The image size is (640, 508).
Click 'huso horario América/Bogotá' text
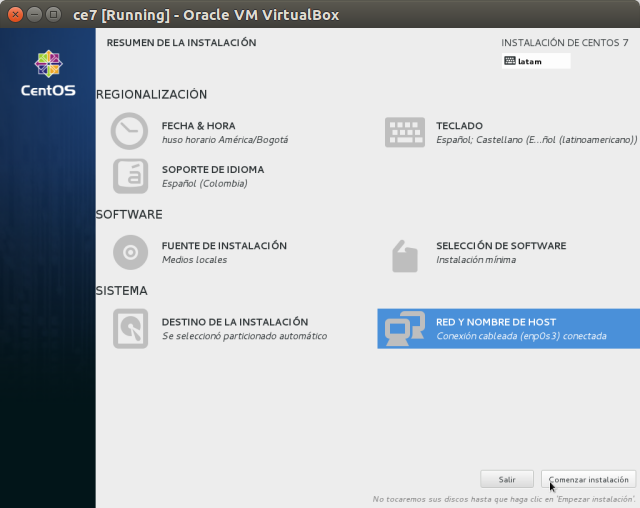[x=224, y=140]
